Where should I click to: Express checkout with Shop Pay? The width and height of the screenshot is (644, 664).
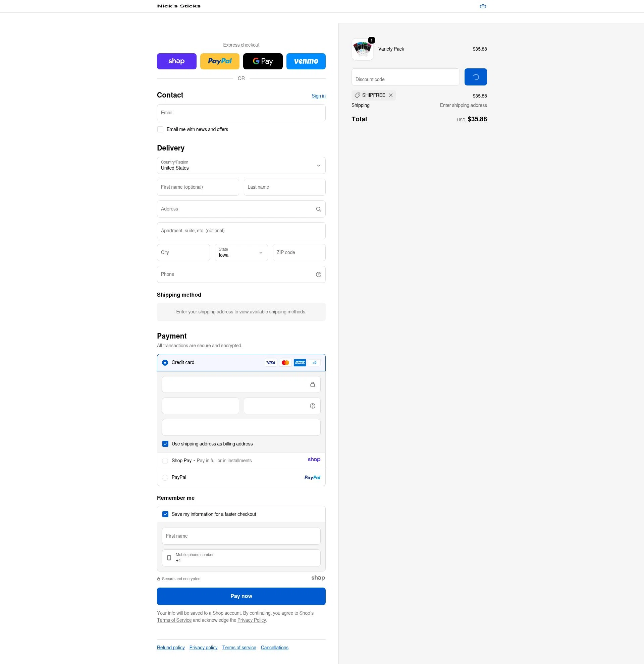[176, 61]
